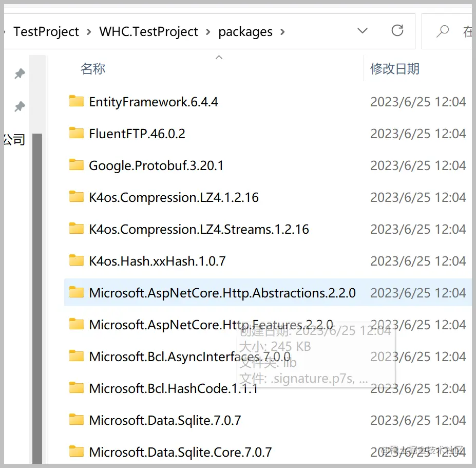Select the Microsoft.Data.Sqlite.Core.7.0.7 name text
The height and width of the screenshot is (468, 476).
pyautogui.click(x=180, y=453)
